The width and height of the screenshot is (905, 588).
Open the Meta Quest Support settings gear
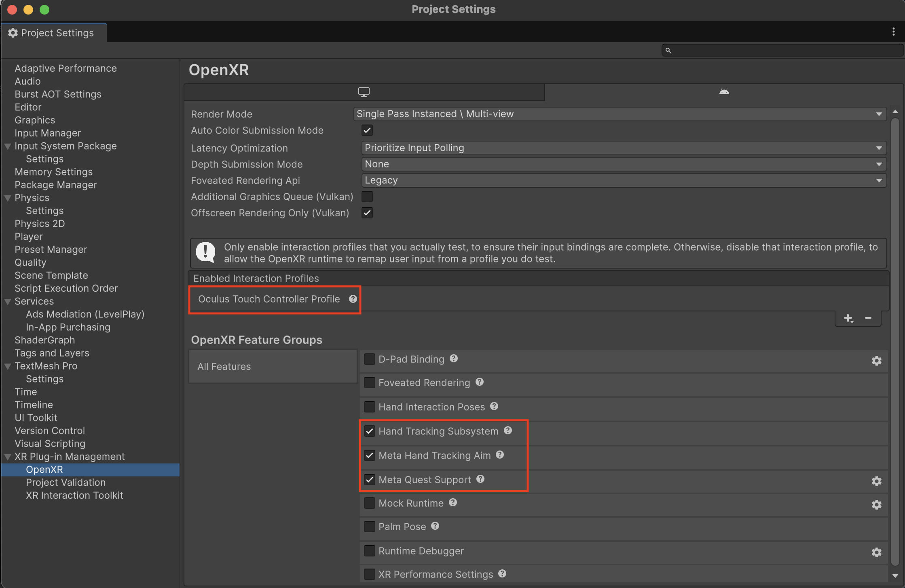[877, 481]
